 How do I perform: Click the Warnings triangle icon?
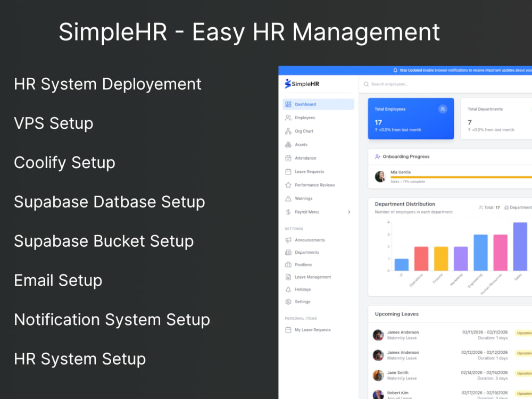[288, 198]
